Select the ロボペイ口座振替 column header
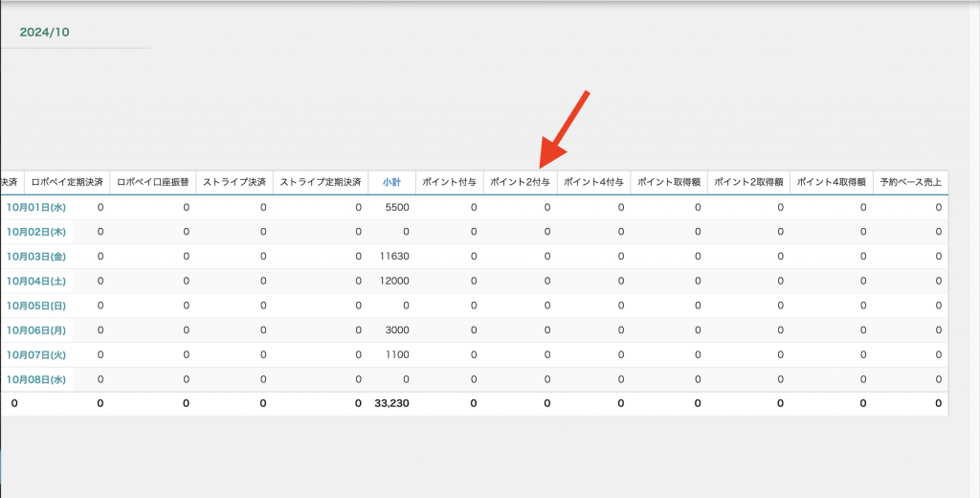This screenshot has width=980, height=498. pos(153,182)
